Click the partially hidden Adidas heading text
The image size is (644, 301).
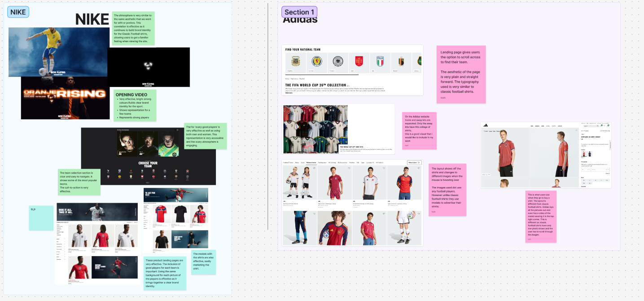[x=300, y=20]
